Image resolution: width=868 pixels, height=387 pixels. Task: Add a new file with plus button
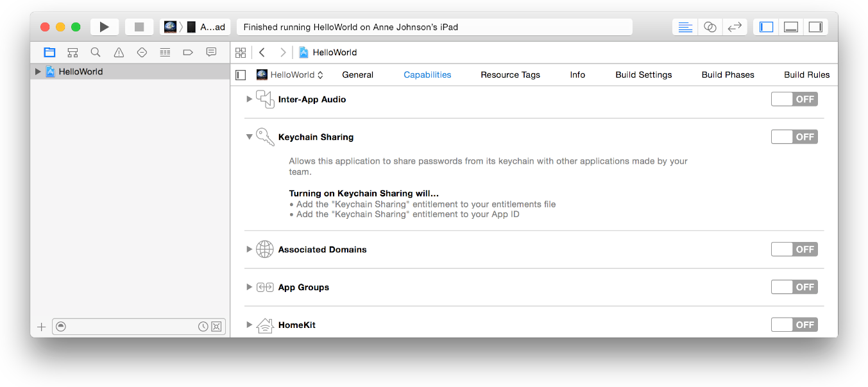tap(42, 327)
